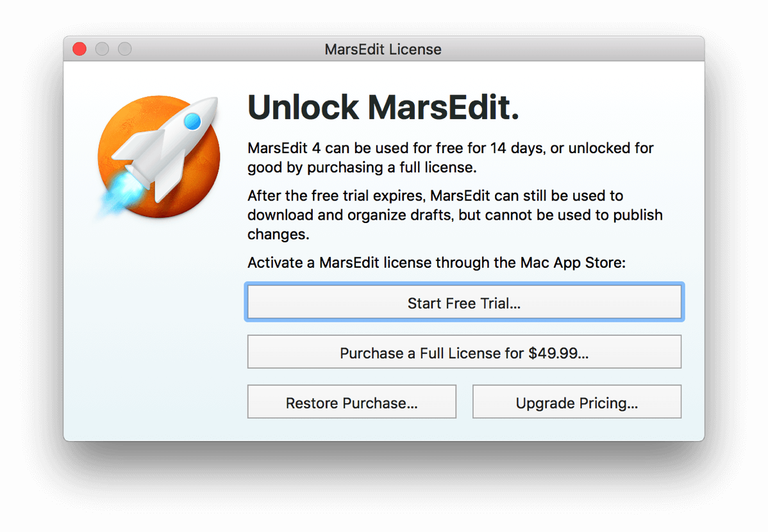Click the rocket's pointed nose cone
The width and height of the screenshot is (768, 532).
210,105
